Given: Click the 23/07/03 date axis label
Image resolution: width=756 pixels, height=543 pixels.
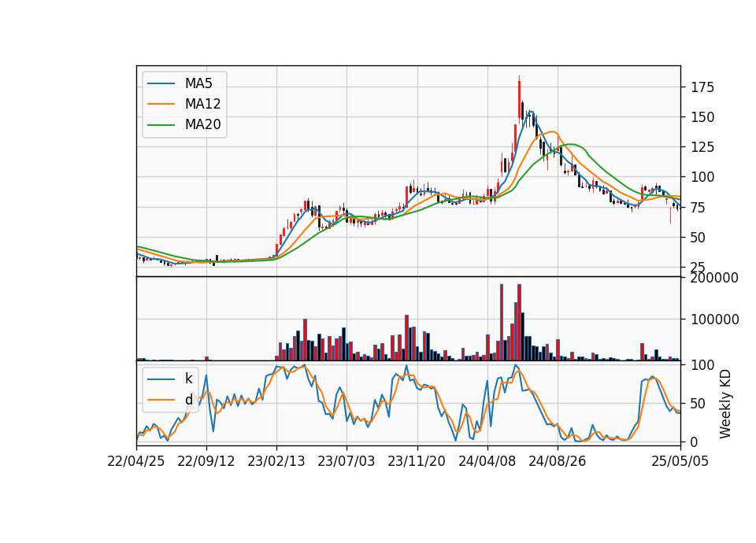Looking at the screenshot, I should pos(346,461).
